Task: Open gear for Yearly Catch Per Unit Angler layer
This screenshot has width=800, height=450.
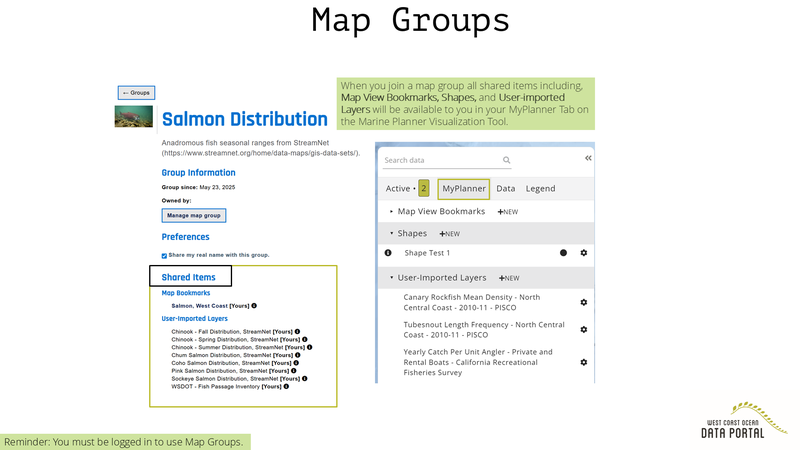Action: point(584,362)
